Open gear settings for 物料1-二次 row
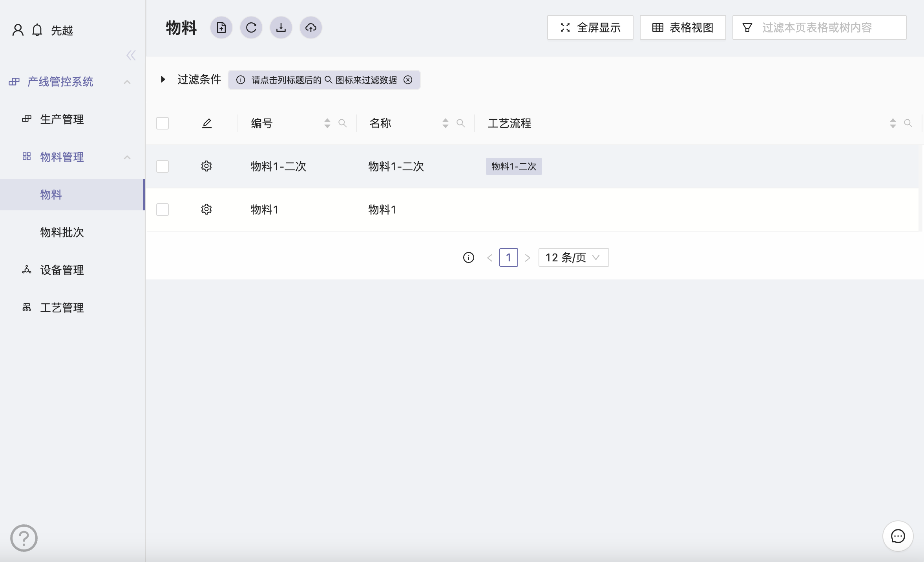Image resolution: width=924 pixels, height=562 pixels. [206, 166]
